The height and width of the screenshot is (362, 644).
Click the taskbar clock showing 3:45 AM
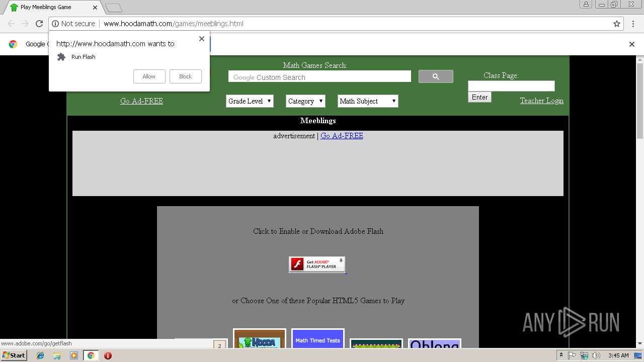(618, 355)
